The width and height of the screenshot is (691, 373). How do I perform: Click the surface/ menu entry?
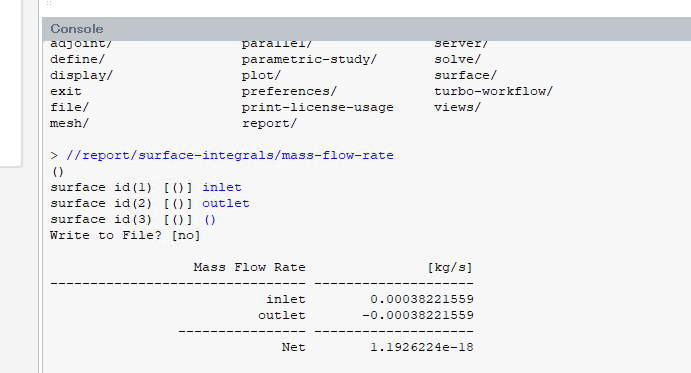click(465, 75)
